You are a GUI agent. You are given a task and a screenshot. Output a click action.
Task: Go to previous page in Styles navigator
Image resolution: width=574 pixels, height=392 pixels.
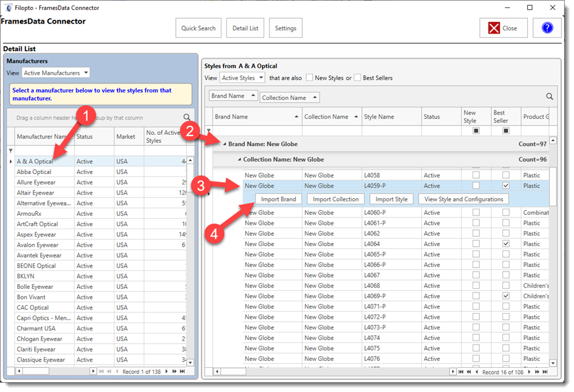click(x=468, y=372)
